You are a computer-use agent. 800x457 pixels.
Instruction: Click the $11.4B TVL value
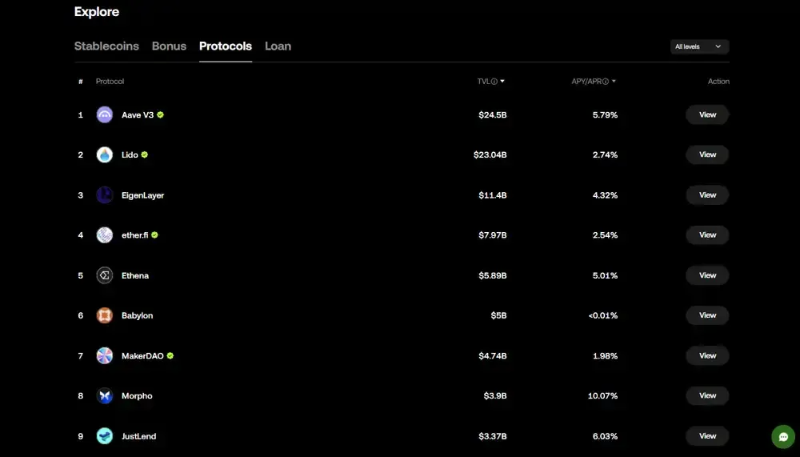[492, 195]
